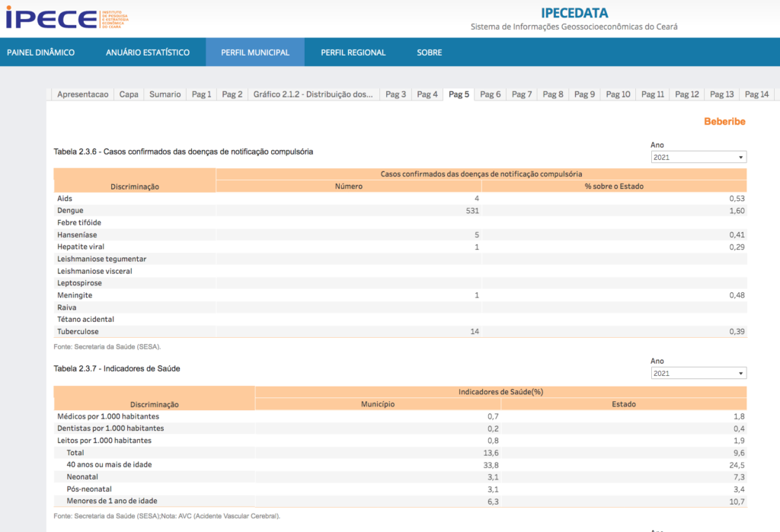The width and height of the screenshot is (780, 532).
Task: Click the Tuberculose value 14
Action: click(475, 332)
